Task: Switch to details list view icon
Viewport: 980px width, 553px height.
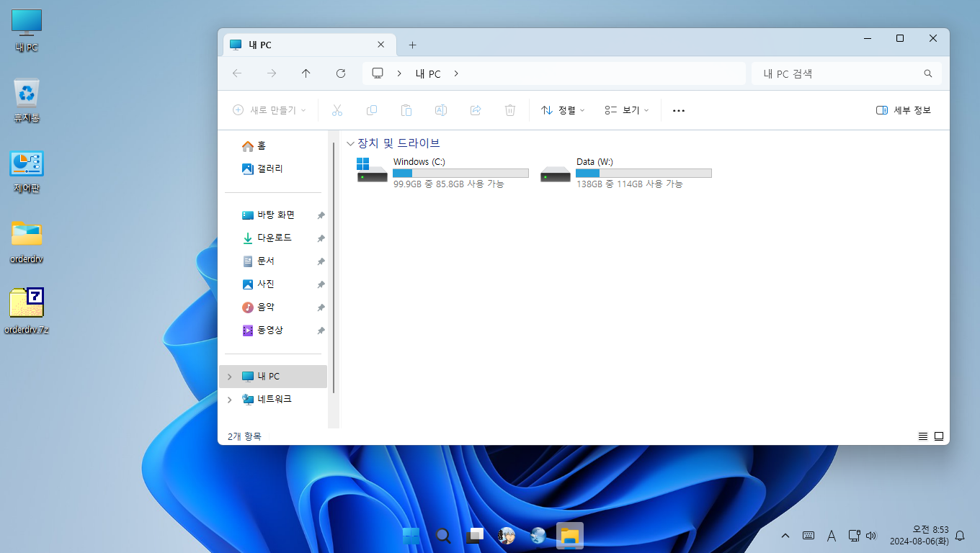Action: tap(923, 436)
